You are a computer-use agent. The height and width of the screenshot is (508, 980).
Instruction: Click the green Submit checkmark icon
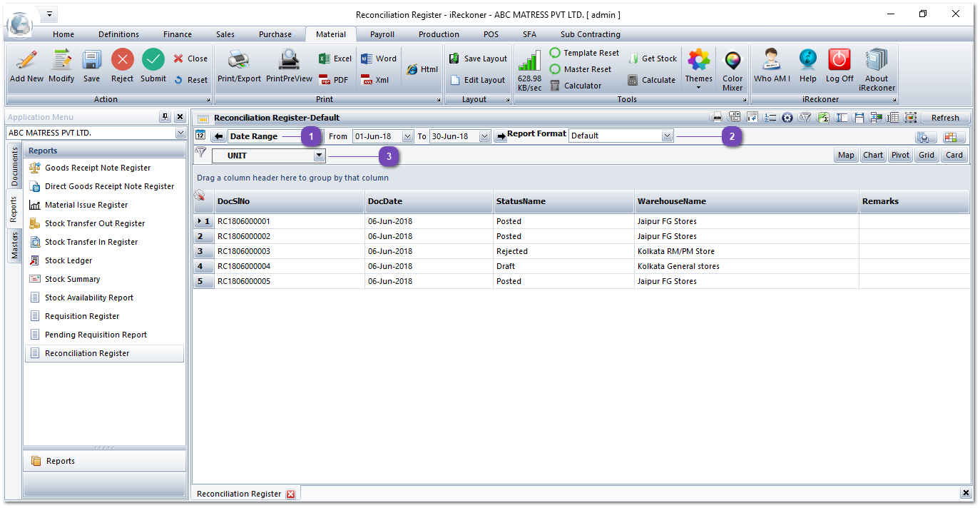[153, 61]
